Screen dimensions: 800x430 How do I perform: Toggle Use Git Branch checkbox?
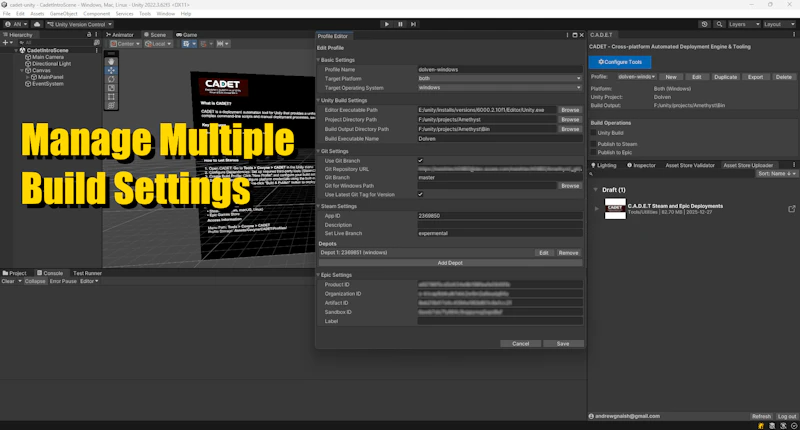tap(420, 161)
